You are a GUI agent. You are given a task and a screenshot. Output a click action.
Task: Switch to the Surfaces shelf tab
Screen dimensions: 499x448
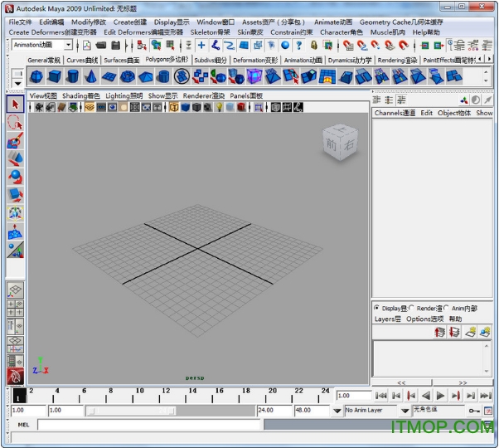pos(122,61)
